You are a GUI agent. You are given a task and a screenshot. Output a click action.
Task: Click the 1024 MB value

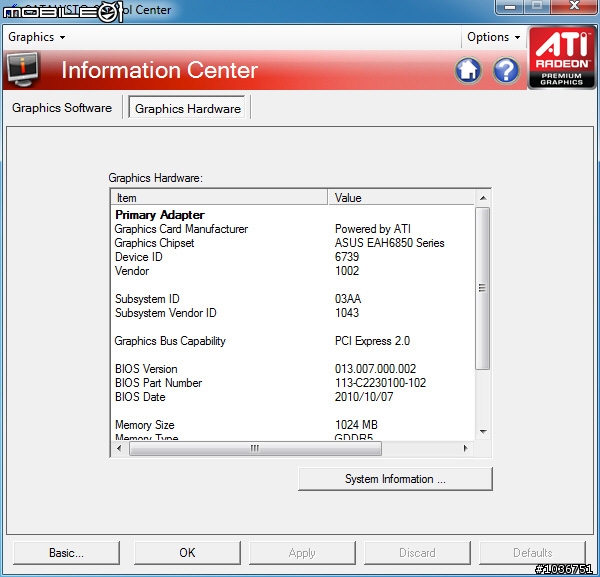[356, 425]
